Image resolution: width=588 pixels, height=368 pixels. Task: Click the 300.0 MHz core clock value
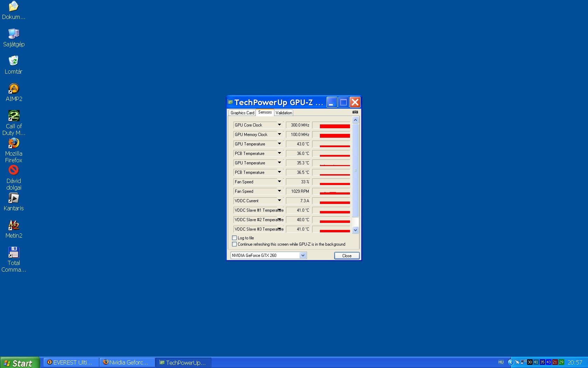(298, 125)
